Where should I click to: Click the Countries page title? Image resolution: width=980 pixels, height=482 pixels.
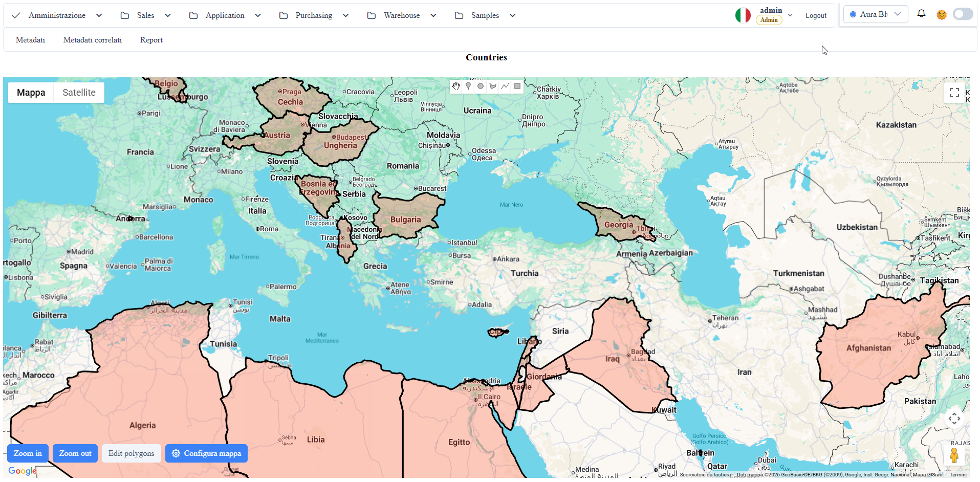[486, 57]
